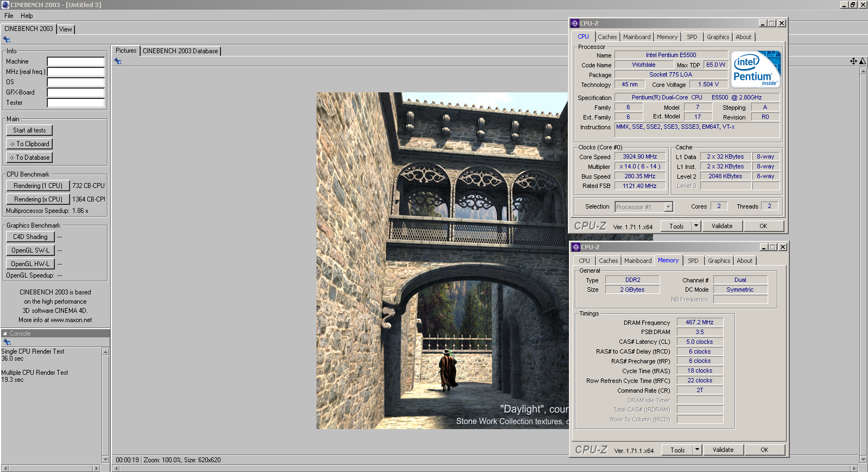
Task: Click the pin icon under CINEBENCH 2003 tab
Action: [x=7, y=40]
